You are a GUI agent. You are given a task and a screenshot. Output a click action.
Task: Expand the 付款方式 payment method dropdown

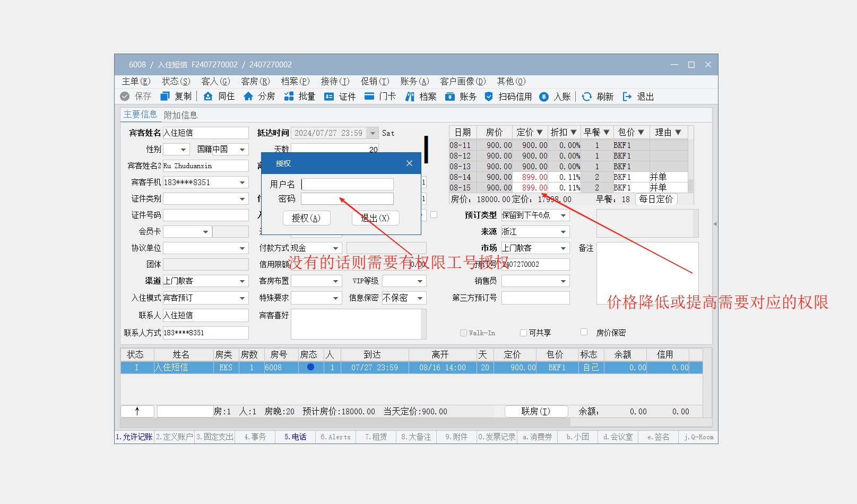pos(336,248)
